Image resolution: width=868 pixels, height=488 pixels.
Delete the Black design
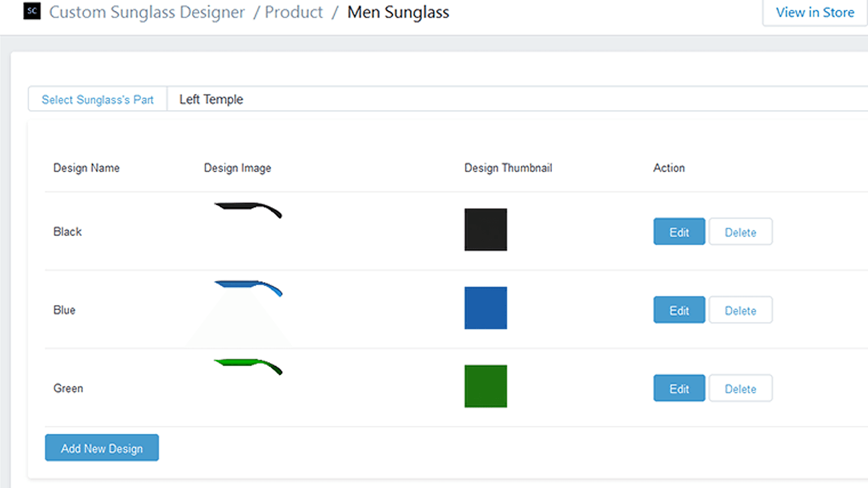740,232
